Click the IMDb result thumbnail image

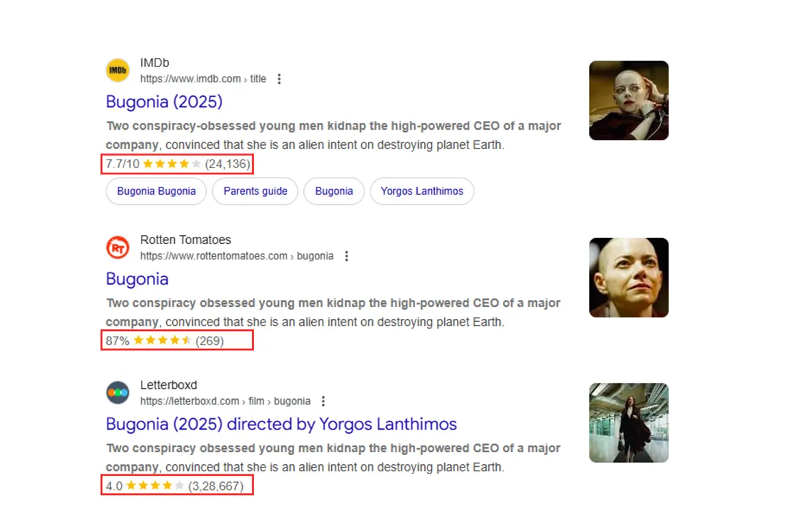click(x=628, y=100)
